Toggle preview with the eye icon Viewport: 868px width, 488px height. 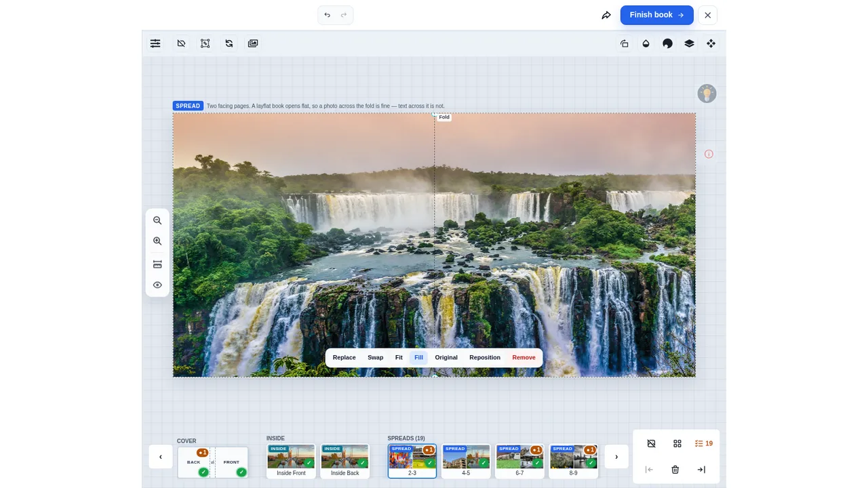(157, 285)
